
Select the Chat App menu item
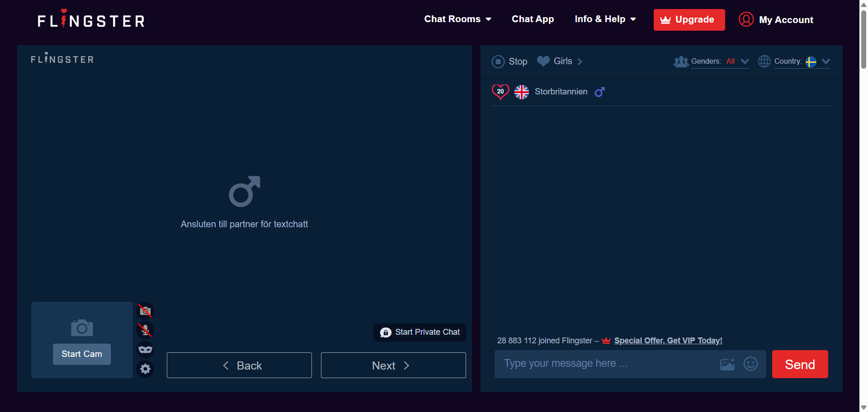pos(533,19)
